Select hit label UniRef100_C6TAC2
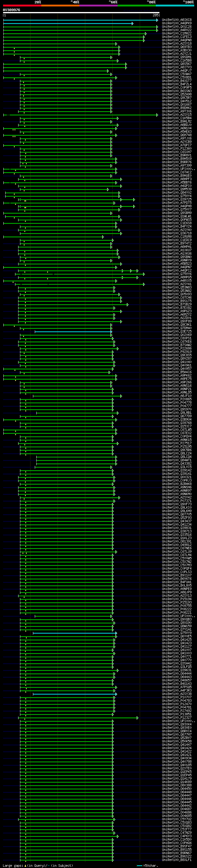This screenshot has width=197, height=868. (177, 172)
